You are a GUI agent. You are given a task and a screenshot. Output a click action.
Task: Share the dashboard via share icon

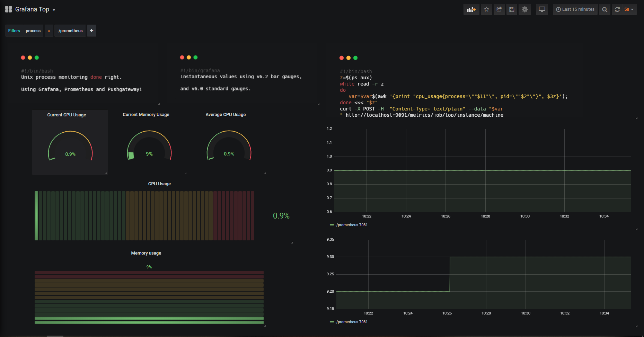pos(499,9)
